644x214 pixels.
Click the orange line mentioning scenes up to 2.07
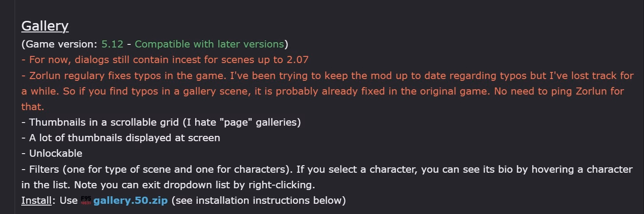click(x=165, y=59)
